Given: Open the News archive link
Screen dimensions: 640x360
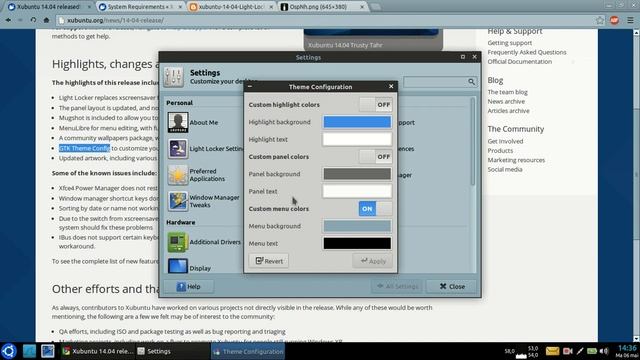Looking at the screenshot, I should coord(506,102).
